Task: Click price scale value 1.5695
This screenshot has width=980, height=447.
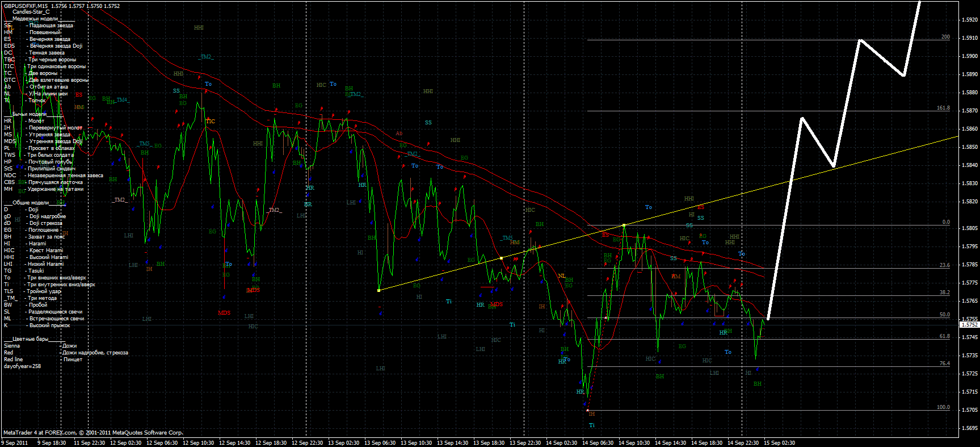Action: tap(970, 428)
